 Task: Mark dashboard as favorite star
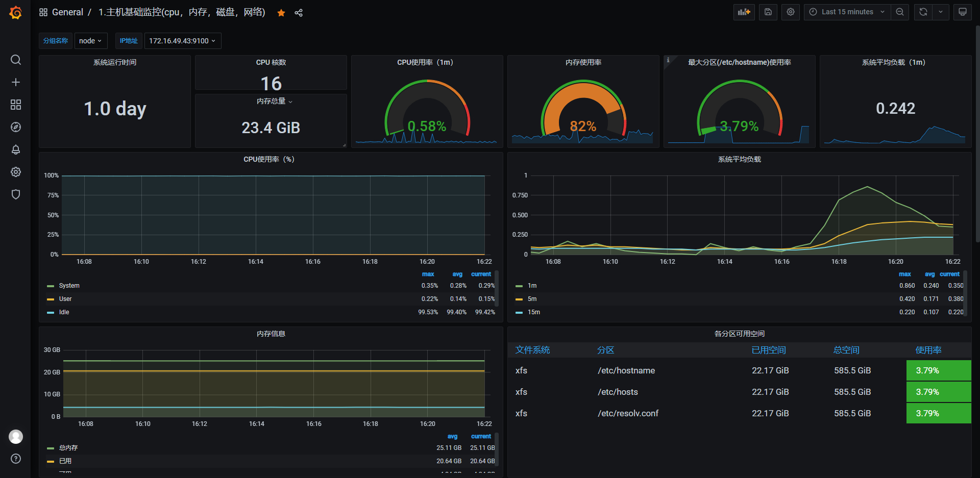pos(281,13)
